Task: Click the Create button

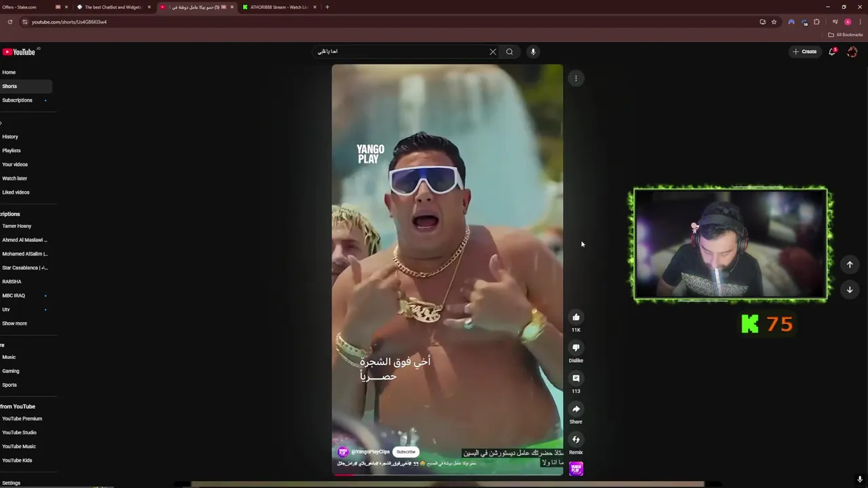Action: [x=804, y=52]
